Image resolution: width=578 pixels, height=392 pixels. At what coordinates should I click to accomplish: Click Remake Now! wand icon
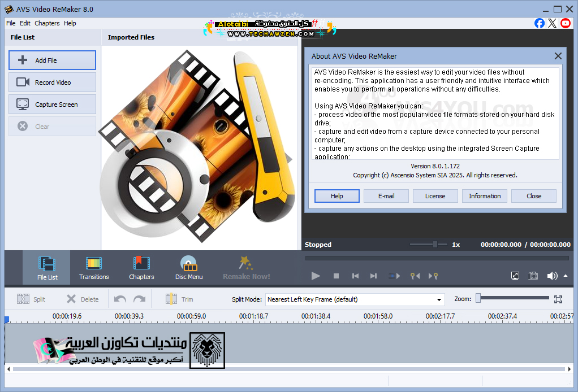246,263
